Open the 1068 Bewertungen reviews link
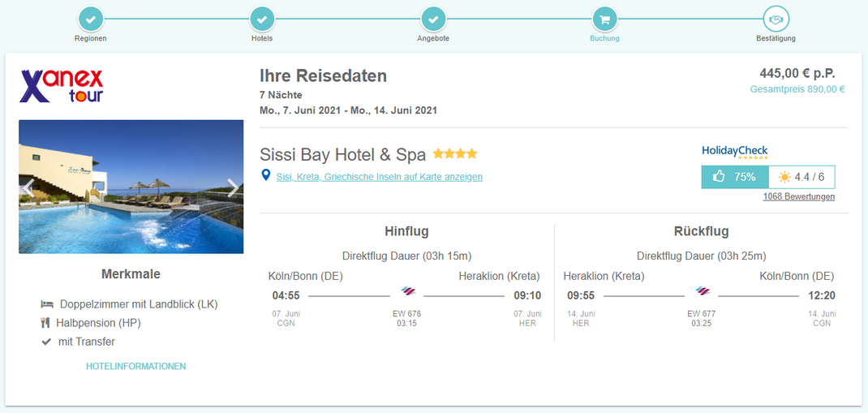This screenshot has height=413, width=868. click(798, 196)
